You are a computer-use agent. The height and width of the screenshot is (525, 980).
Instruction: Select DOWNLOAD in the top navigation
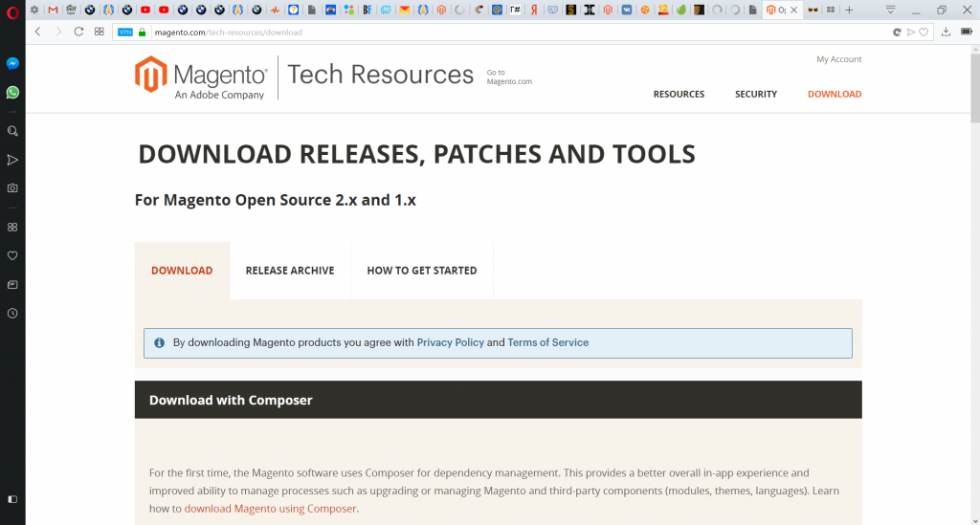[835, 95]
